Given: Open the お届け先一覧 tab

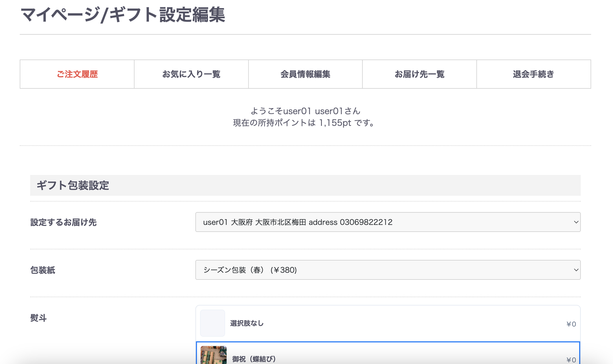Looking at the screenshot, I should tap(420, 74).
